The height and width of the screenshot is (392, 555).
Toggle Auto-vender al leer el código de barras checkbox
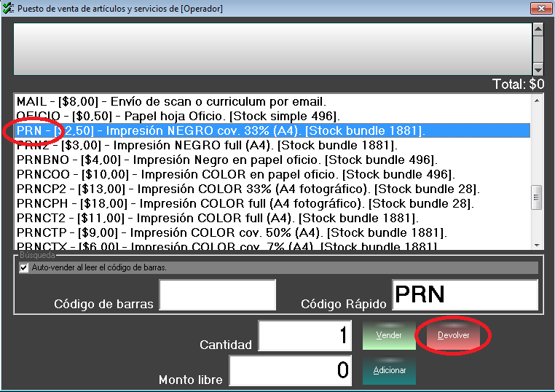pos(24,267)
